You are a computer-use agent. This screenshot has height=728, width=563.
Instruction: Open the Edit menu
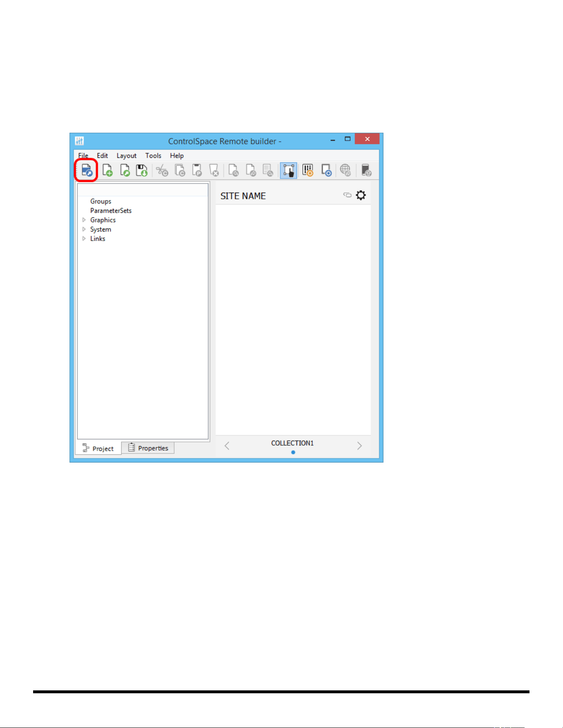[x=102, y=155]
